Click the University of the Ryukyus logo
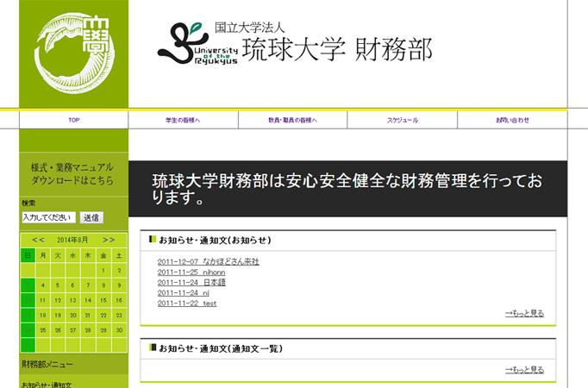The image size is (588, 388). pyautogui.click(x=197, y=43)
